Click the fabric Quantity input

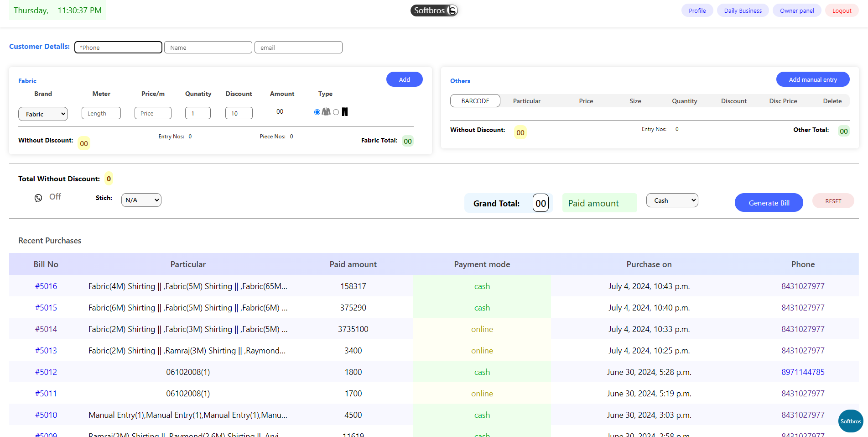click(x=198, y=113)
